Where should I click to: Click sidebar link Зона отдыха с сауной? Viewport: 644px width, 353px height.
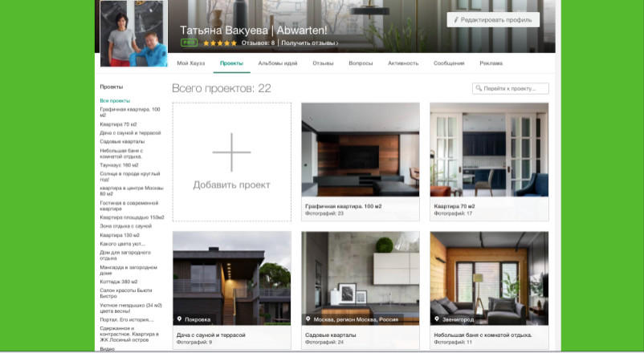tap(126, 226)
